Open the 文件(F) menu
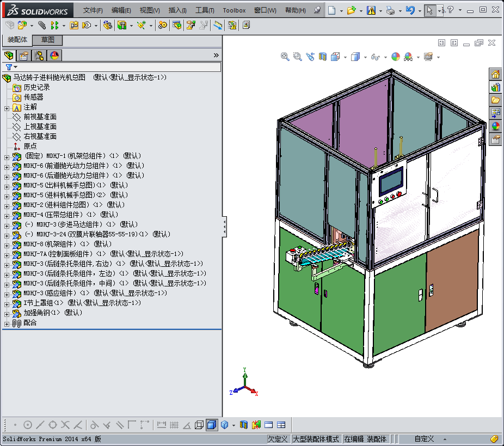This screenshot has height=446, width=504. (93, 10)
